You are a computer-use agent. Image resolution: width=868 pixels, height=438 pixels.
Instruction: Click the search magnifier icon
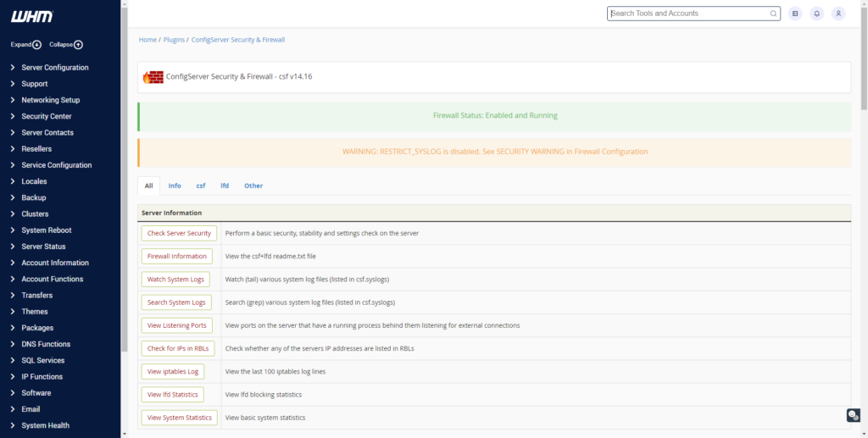773,14
